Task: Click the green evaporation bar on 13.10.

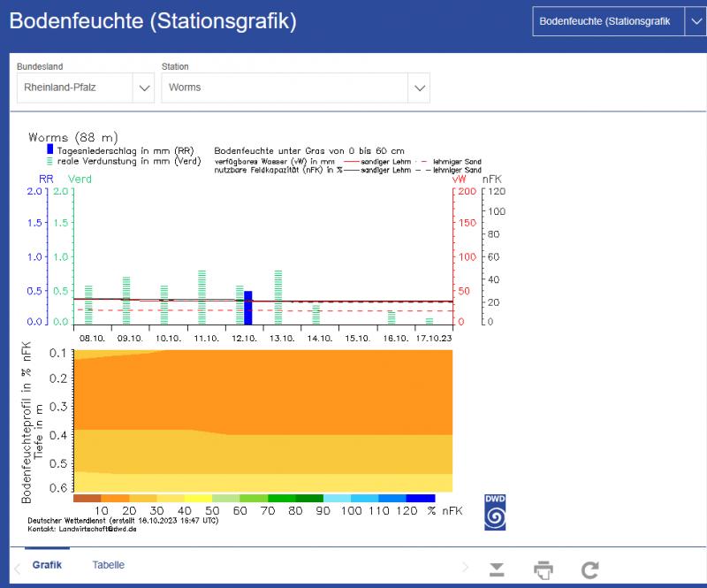Action: (277, 297)
